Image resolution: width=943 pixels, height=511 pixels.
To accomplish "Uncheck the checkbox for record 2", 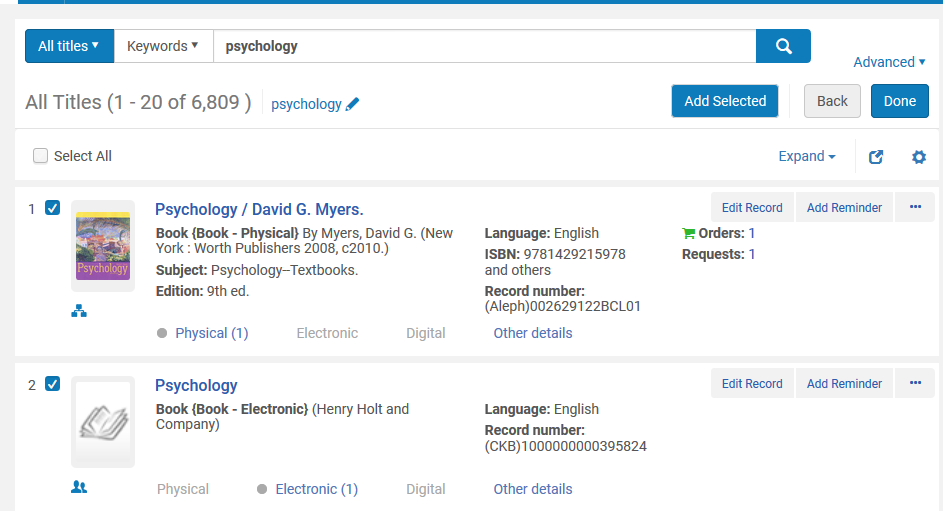I will 53,384.
